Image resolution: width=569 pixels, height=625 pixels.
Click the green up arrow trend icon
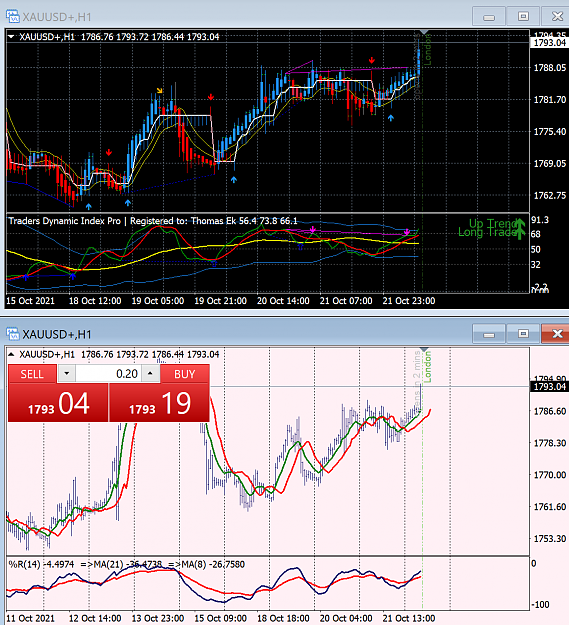(520, 229)
